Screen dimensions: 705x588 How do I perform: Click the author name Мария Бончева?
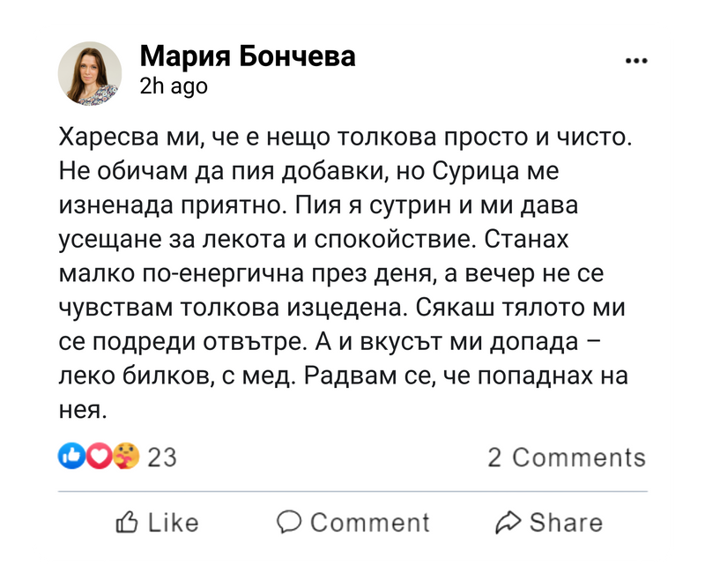click(x=248, y=56)
